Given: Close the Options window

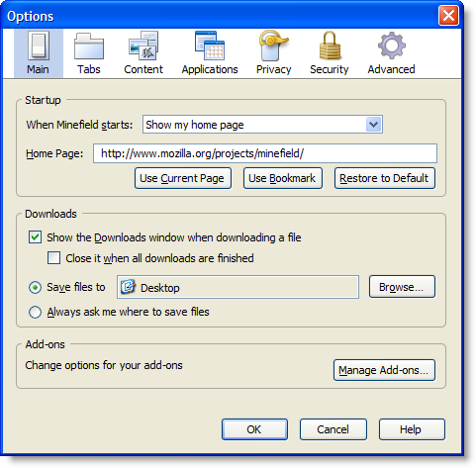Looking at the screenshot, I should coord(448,15).
